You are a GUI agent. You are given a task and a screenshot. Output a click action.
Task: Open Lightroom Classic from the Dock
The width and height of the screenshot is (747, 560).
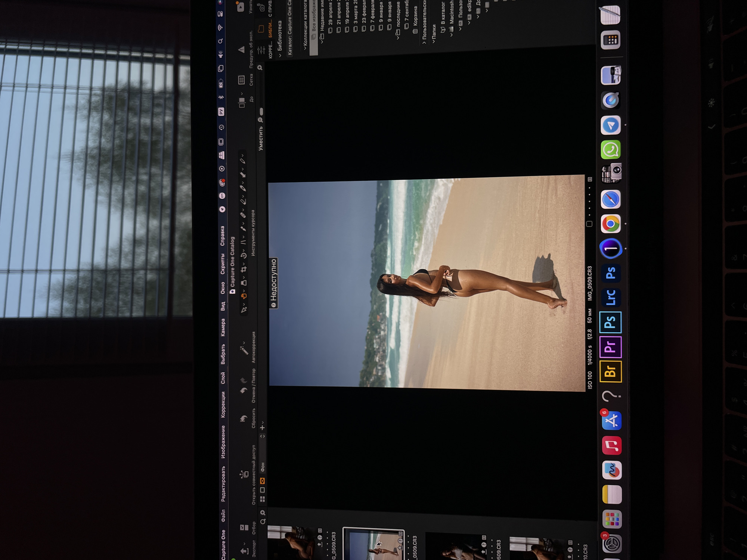click(610, 297)
